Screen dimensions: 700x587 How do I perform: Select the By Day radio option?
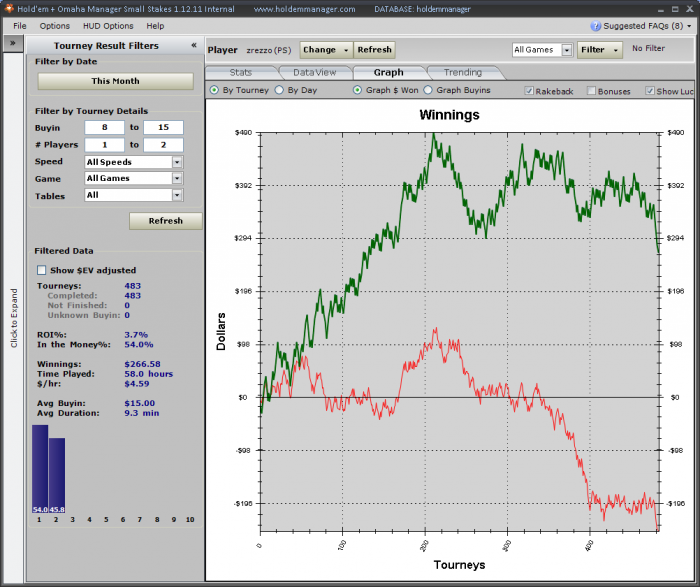279,91
